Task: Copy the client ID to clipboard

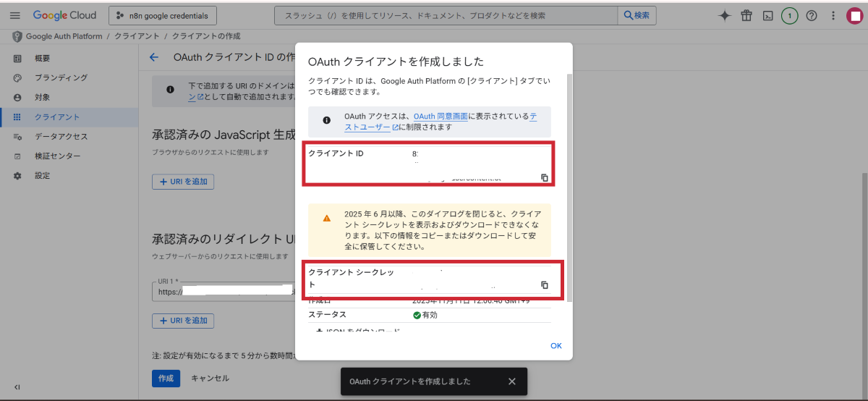Action: tap(545, 177)
